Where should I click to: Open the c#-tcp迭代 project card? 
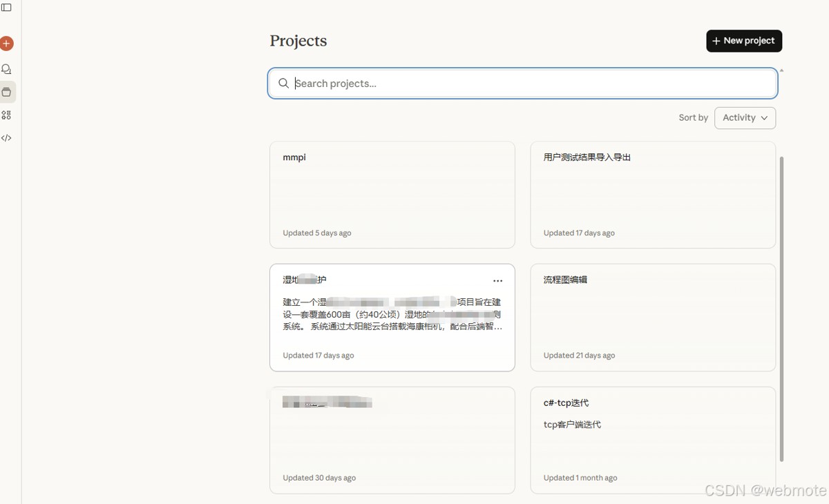coord(653,440)
